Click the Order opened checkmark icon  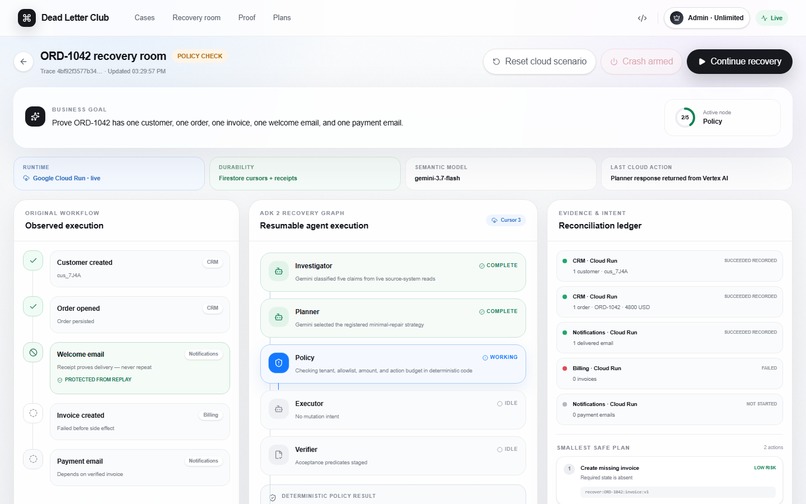click(x=33, y=307)
